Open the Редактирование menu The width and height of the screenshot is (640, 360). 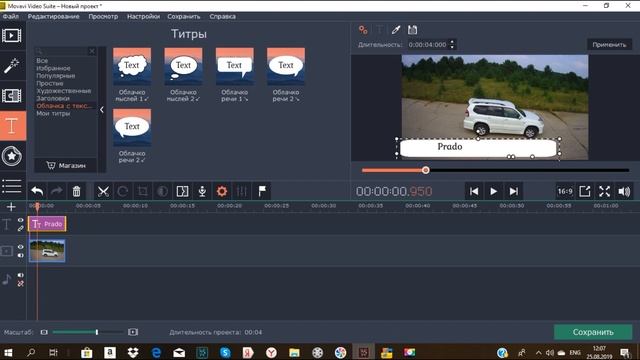[x=53, y=16]
